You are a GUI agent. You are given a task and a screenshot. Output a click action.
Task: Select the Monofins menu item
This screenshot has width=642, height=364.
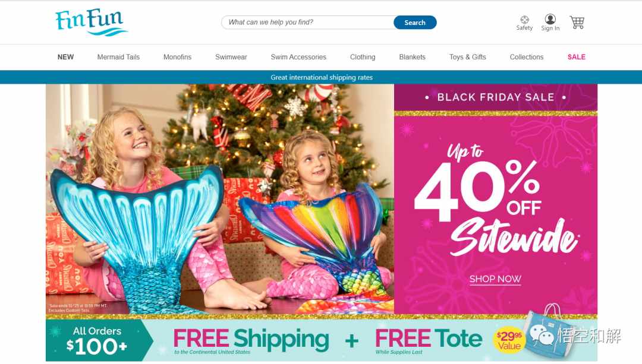177,57
